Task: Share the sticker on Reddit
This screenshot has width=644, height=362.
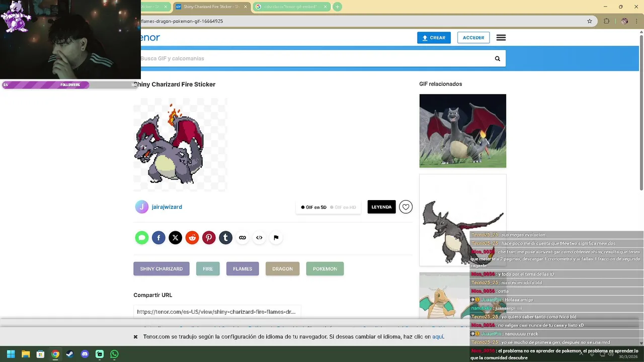Action: point(192,238)
